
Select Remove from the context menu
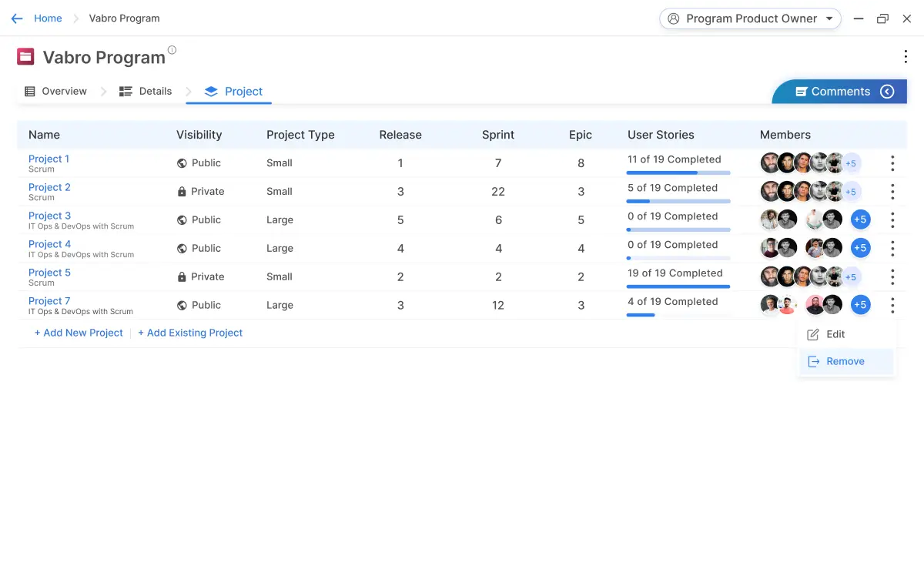[x=845, y=361]
